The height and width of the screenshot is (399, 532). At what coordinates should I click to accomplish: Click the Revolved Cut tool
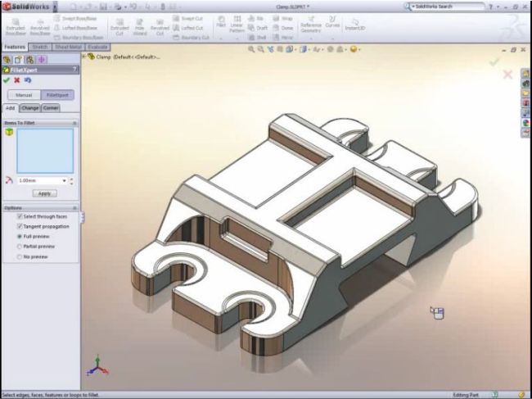click(x=160, y=26)
